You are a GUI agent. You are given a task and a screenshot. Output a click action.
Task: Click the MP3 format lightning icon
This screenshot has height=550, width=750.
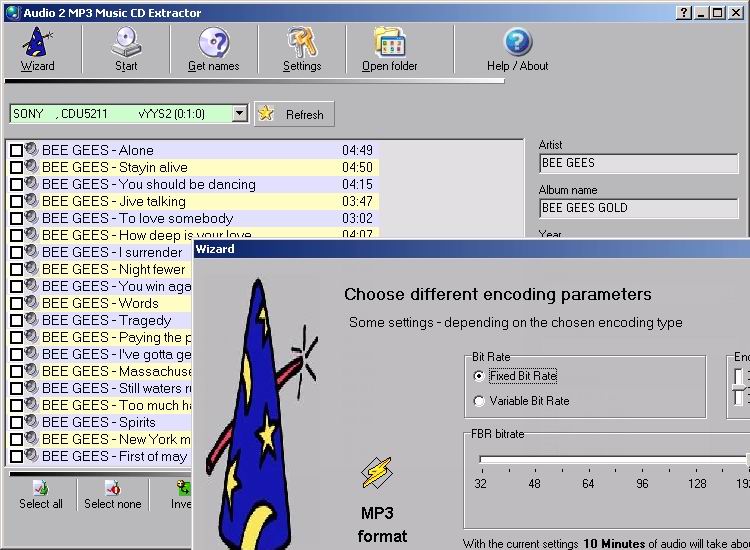pyautogui.click(x=377, y=473)
